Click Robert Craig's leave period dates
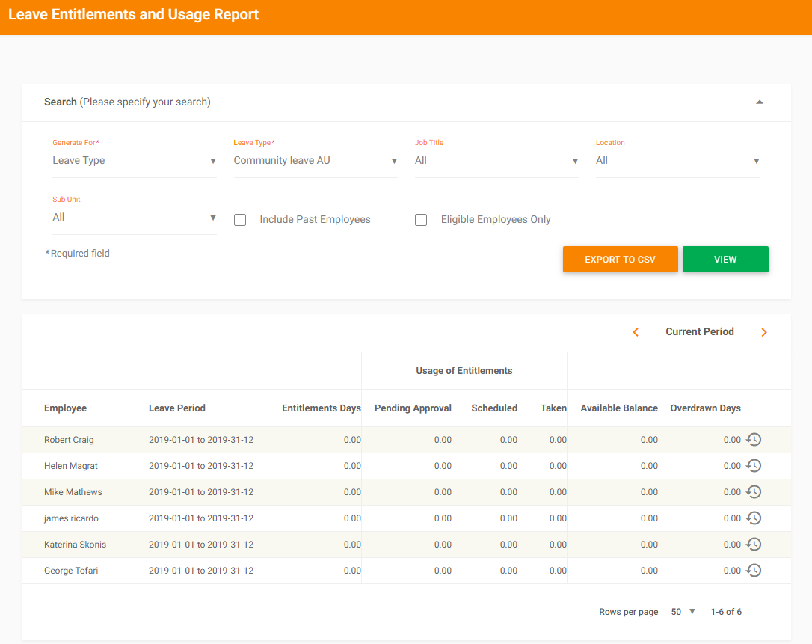This screenshot has height=644, width=812. pyautogui.click(x=201, y=440)
